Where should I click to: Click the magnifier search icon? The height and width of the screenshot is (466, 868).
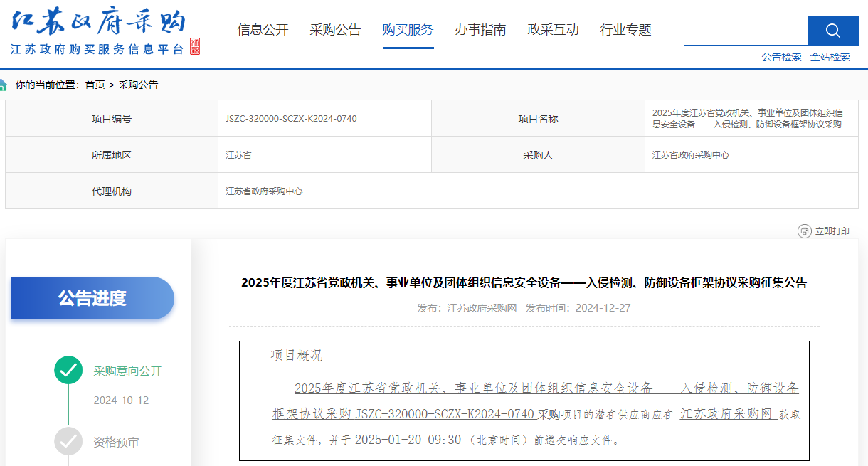click(x=832, y=31)
